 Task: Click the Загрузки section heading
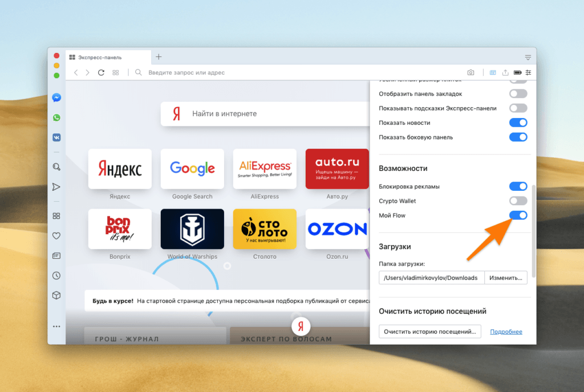(x=395, y=247)
